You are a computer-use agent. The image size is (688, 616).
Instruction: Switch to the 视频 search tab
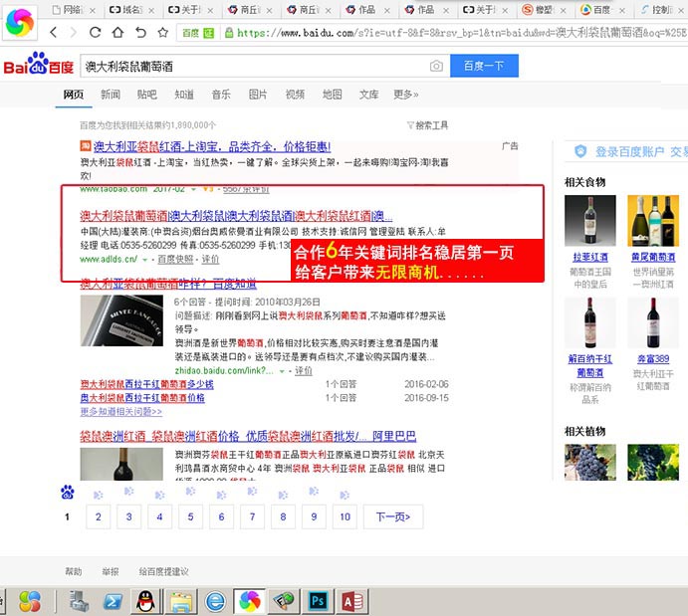coord(295,95)
